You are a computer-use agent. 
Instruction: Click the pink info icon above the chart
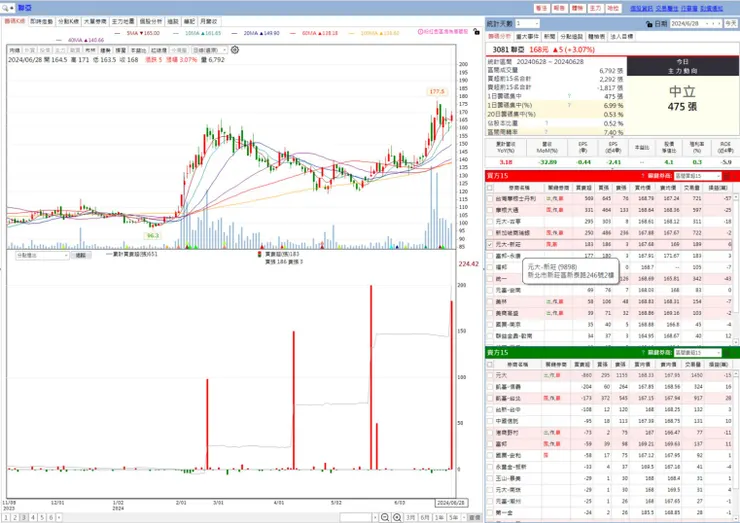click(x=420, y=32)
